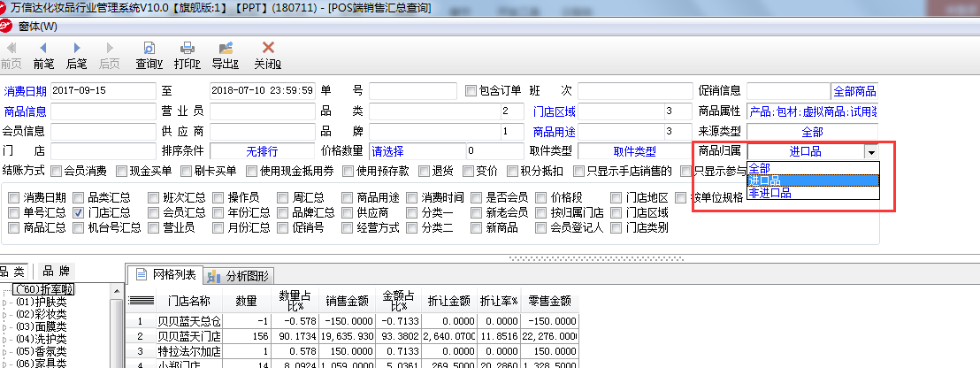Click the 门店区域 label link
This screenshot has width=980, height=368.
[x=555, y=111]
